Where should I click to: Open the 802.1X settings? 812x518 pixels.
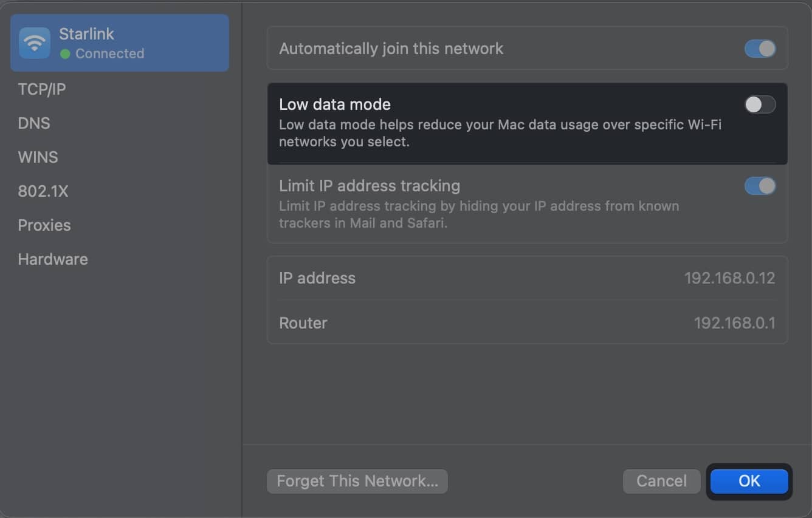tap(43, 191)
